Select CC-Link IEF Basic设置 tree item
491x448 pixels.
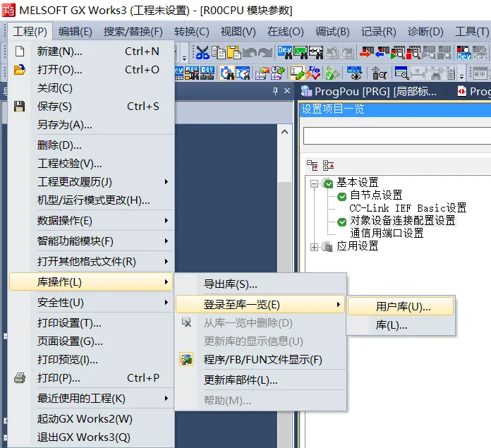(408, 208)
